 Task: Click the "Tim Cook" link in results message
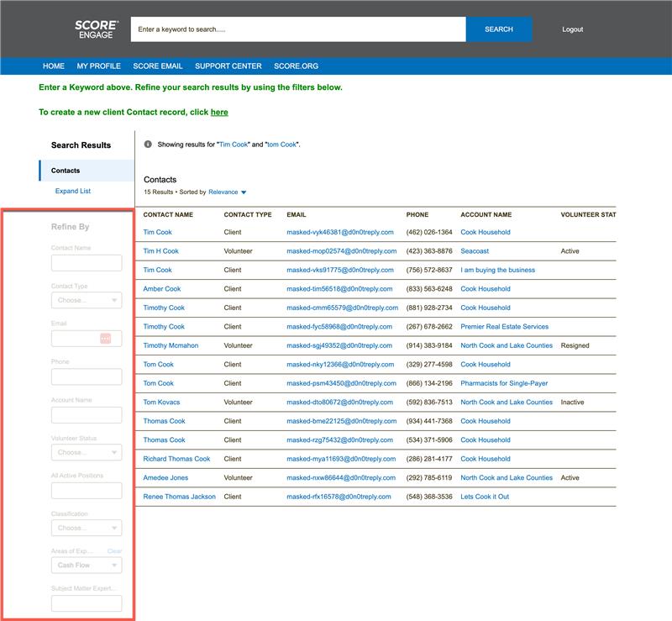pos(234,145)
